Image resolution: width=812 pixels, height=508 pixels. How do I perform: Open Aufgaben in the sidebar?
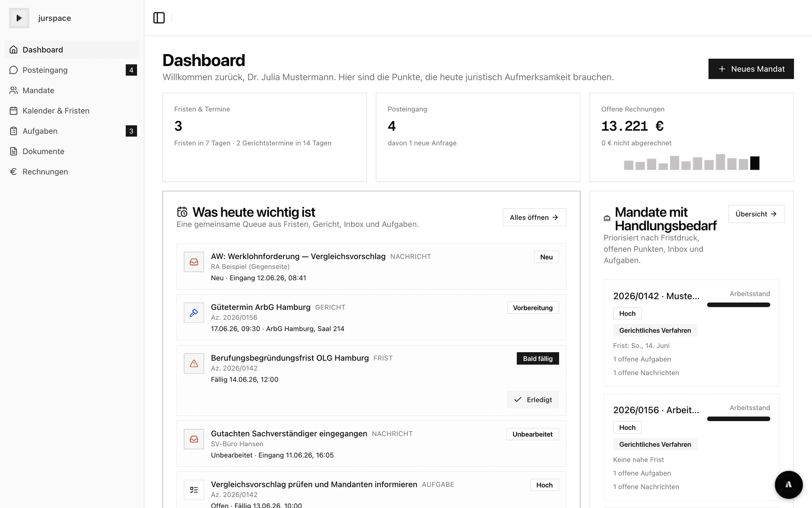point(72,131)
